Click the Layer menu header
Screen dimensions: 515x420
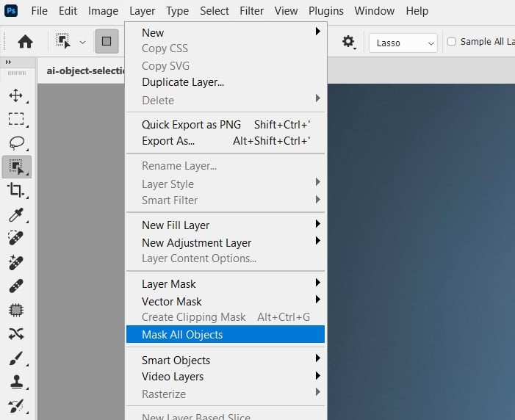click(x=143, y=11)
